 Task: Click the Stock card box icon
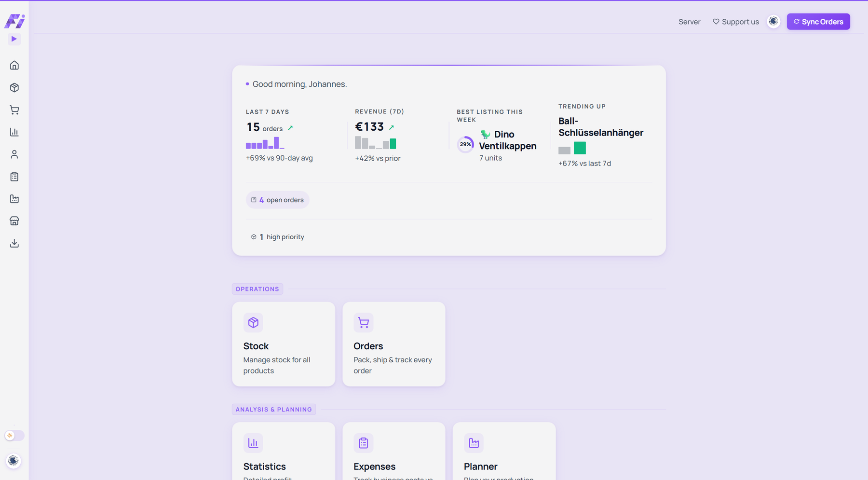click(253, 322)
